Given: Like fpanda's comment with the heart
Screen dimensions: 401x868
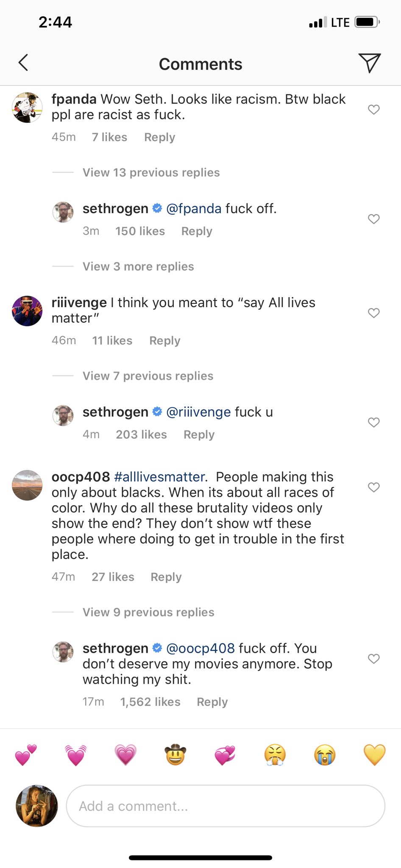Looking at the screenshot, I should coord(373,109).
